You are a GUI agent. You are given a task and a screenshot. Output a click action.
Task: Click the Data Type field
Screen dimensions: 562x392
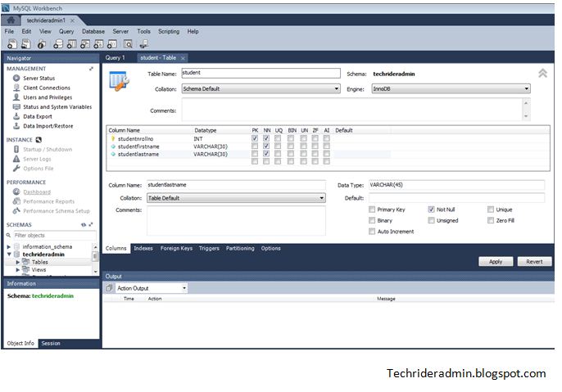click(456, 185)
